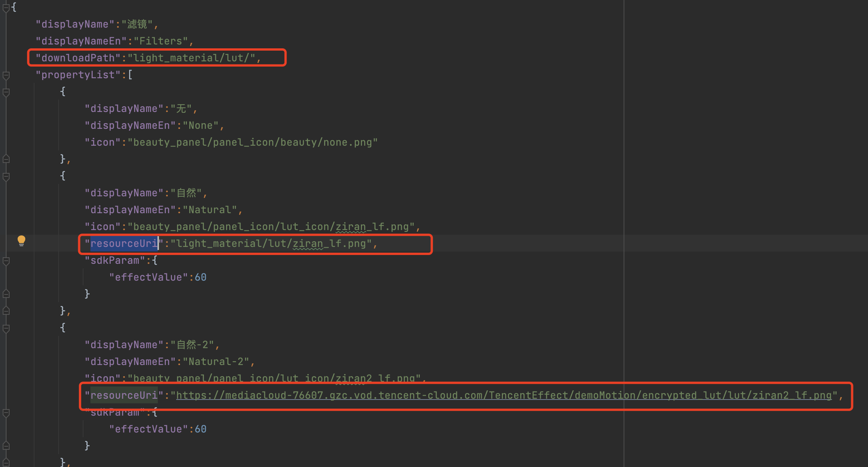
Task: Click fold-end marker after the none.png item
Action: pyautogui.click(x=6, y=159)
